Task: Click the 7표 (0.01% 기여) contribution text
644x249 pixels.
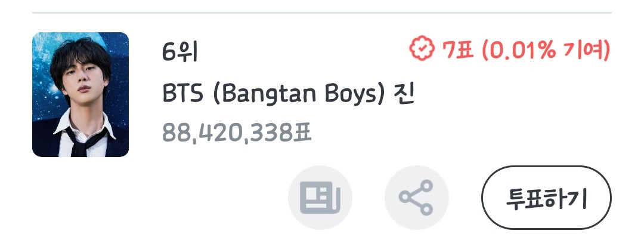Action: [x=527, y=50]
